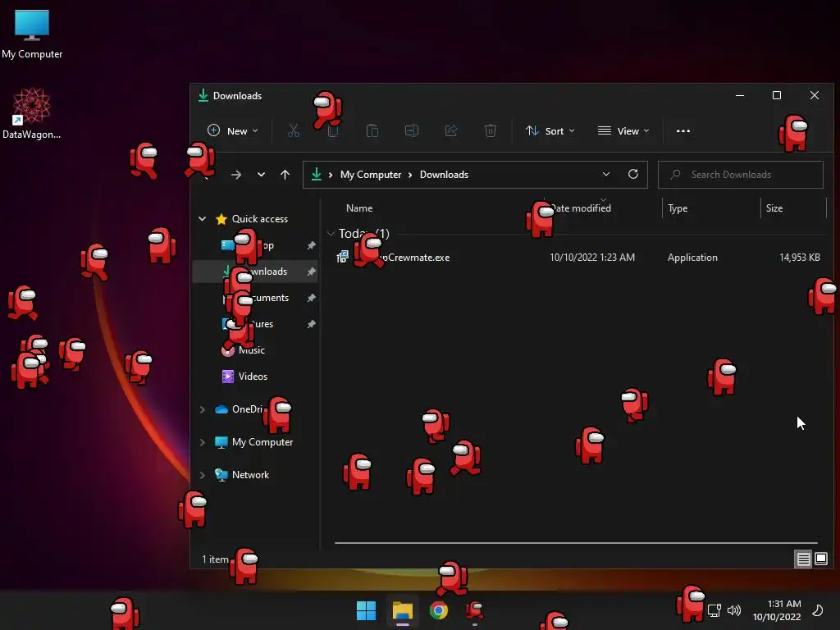Open the volume speaker tray icon
Image resolution: width=840 pixels, height=630 pixels.
point(734,610)
